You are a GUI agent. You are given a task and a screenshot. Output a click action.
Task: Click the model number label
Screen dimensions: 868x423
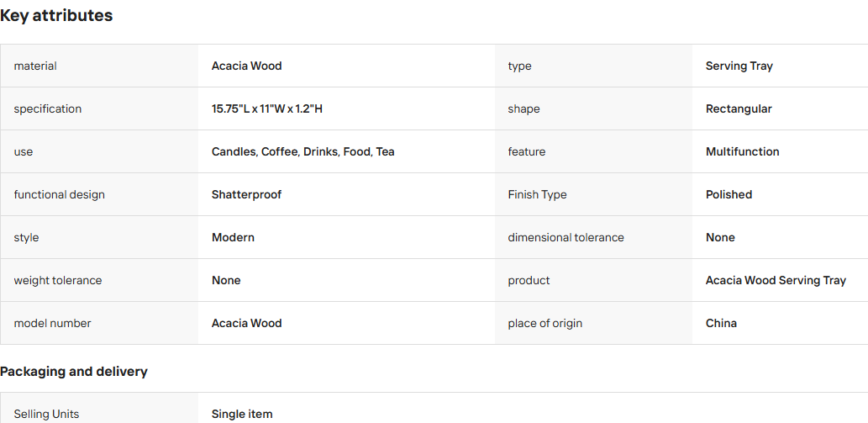pos(53,323)
